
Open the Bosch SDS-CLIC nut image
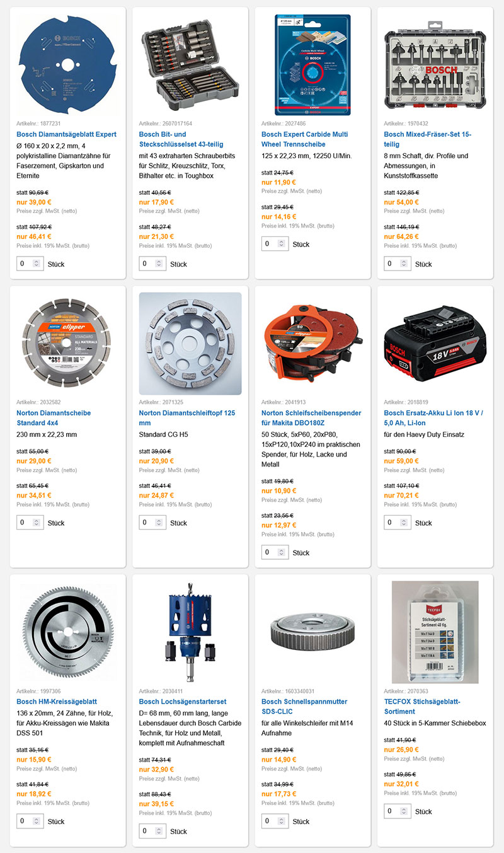pos(312,632)
